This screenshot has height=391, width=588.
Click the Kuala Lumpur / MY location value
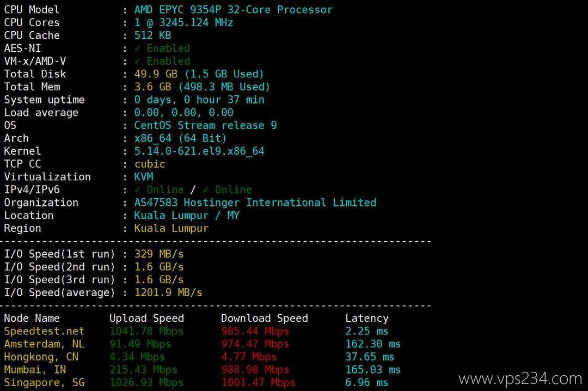coord(187,216)
